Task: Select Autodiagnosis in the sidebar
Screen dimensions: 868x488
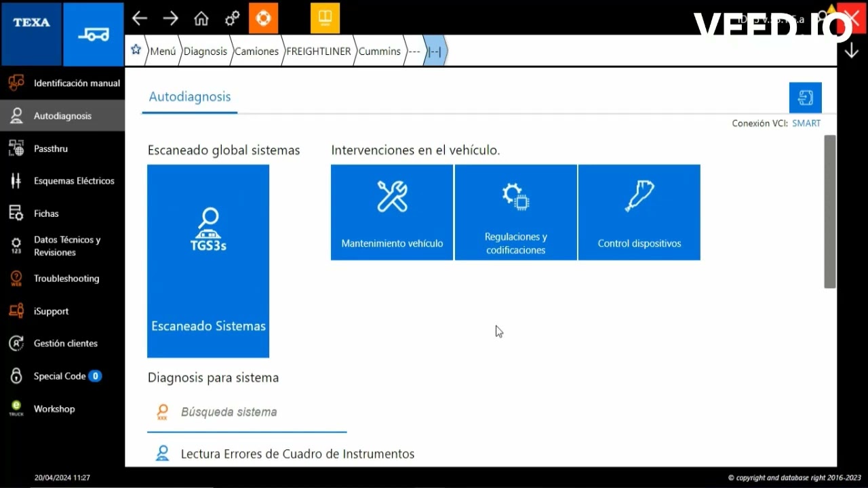Action: point(62,116)
